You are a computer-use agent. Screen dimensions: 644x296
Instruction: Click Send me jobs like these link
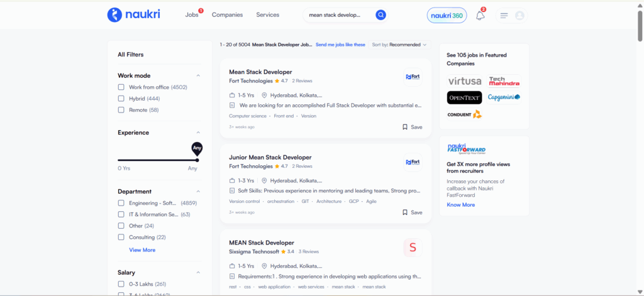[x=340, y=45]
